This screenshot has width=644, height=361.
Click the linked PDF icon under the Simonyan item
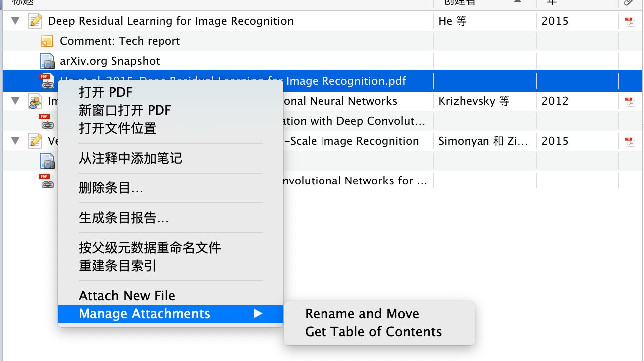(x=47, y=181)
